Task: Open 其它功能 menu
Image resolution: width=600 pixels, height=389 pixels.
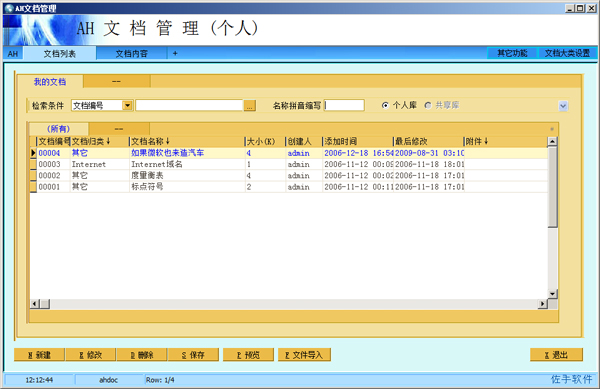Action: (512, 53)
